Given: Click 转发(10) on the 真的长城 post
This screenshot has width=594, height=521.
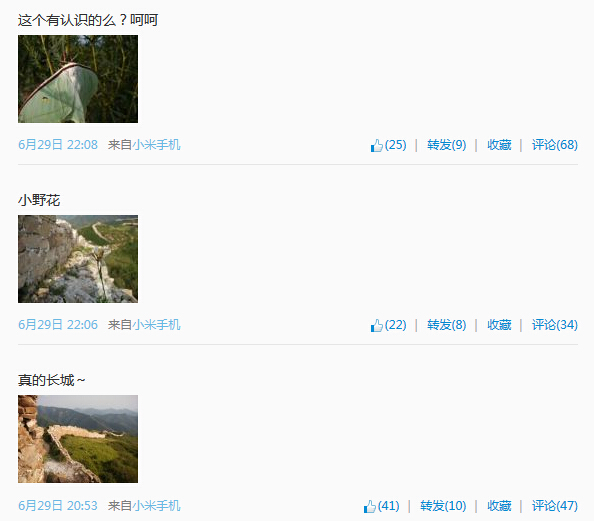Looking at the screenshot, I should point(443,505).
